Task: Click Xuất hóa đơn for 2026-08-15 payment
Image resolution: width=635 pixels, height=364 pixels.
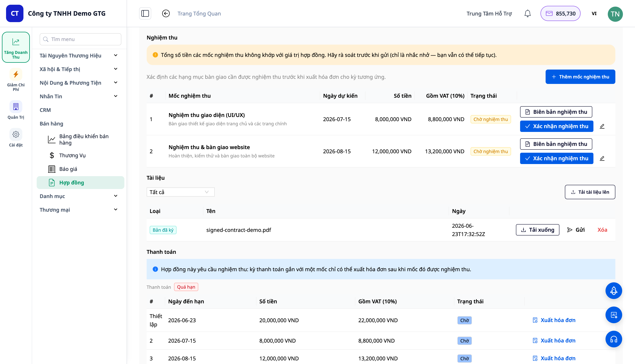Action: coord(554,359)
